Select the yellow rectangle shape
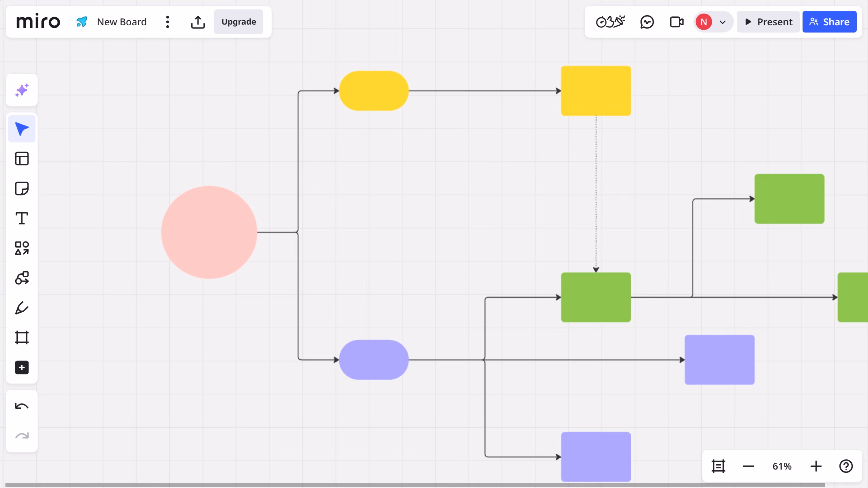 (596, 91)
